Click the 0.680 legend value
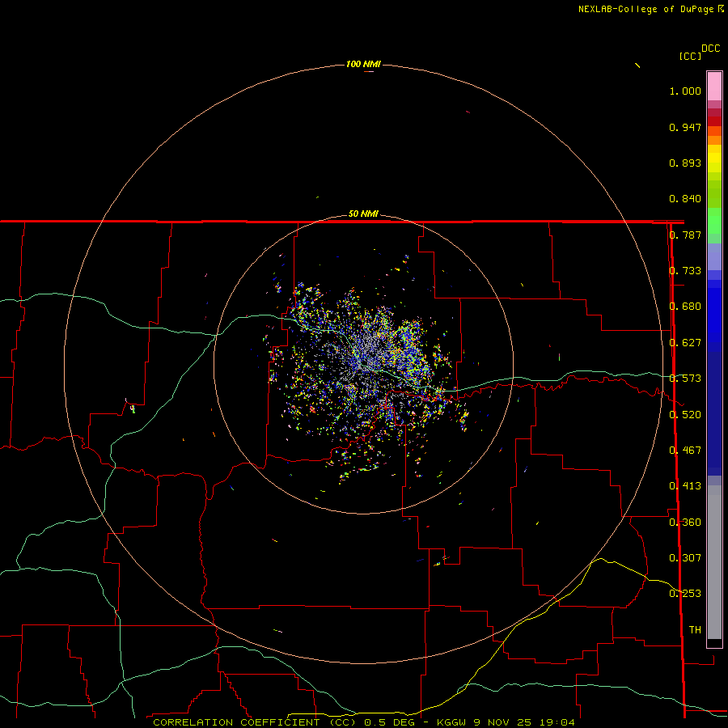 coord(685,307)
